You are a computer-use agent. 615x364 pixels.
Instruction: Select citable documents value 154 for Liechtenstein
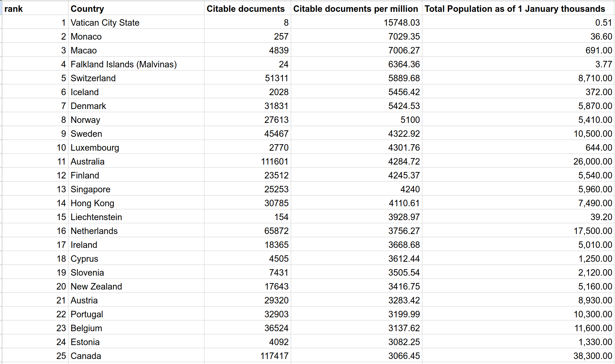tap(247, 217)
